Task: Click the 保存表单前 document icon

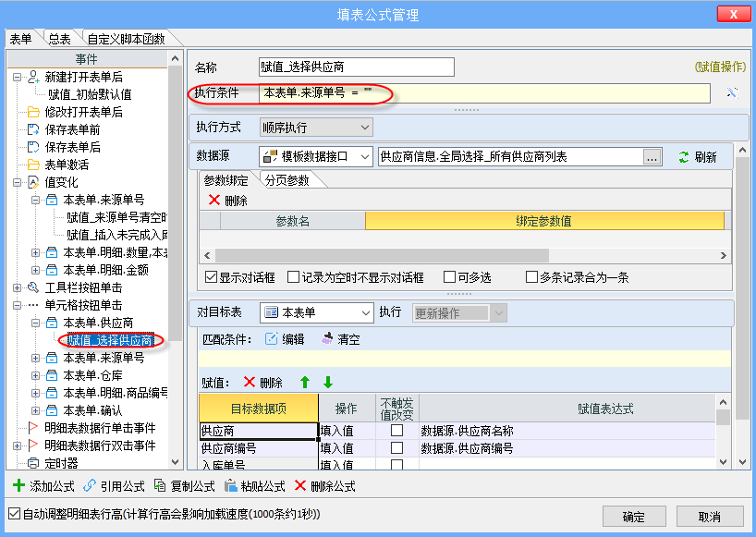Action: pyautogui.click(x=33, y=129)
